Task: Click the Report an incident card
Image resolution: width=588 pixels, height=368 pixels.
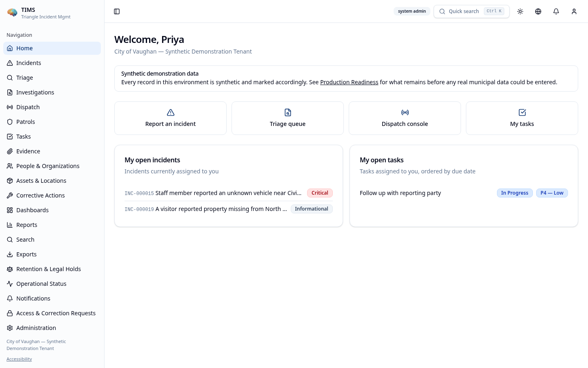Action: click(x=170, y=118)
